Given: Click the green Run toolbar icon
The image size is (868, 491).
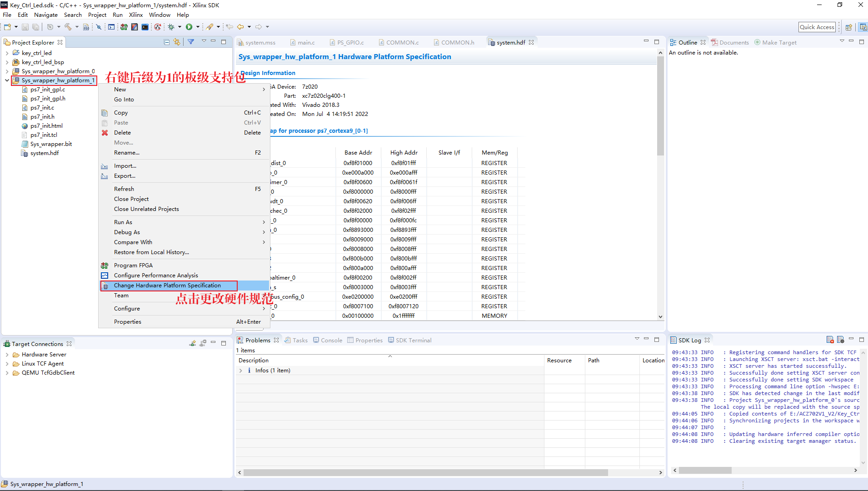Looking at the screenshot, I should point(189,27).
